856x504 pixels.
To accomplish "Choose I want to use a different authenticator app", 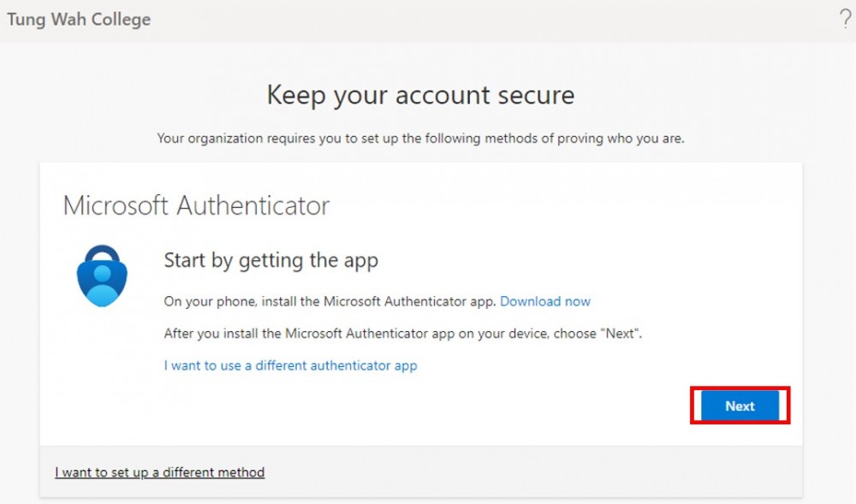I will pos(290,365).
